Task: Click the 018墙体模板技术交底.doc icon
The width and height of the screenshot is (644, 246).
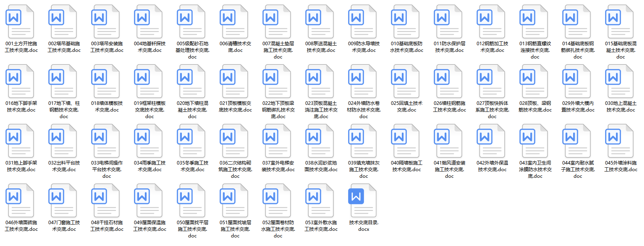Action: (x=105, y=81)
